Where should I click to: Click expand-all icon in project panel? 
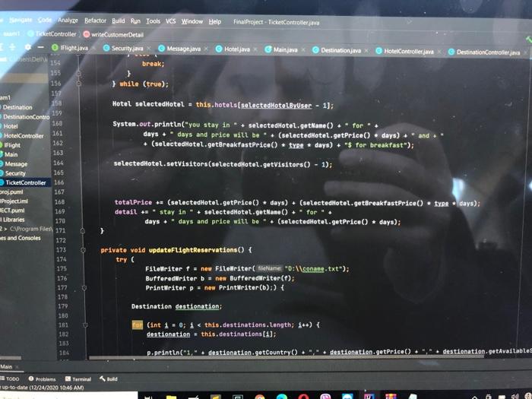click(3, 47)
